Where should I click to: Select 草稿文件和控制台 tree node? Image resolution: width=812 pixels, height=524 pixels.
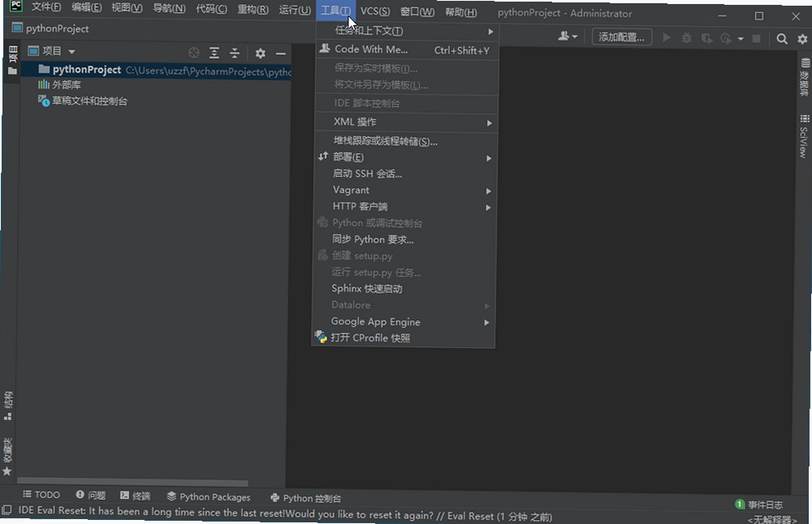83,101
